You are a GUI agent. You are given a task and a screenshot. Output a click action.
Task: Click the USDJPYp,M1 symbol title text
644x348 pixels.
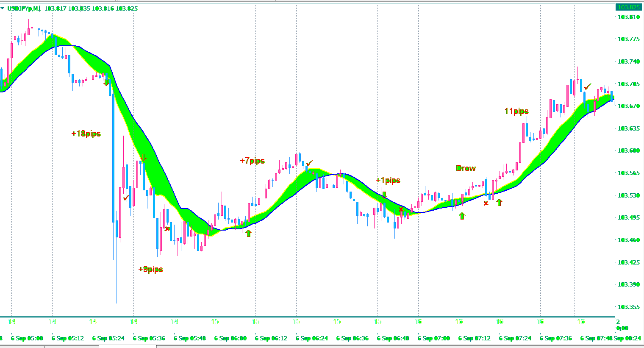pyautogui.click(x=24, y=8)
